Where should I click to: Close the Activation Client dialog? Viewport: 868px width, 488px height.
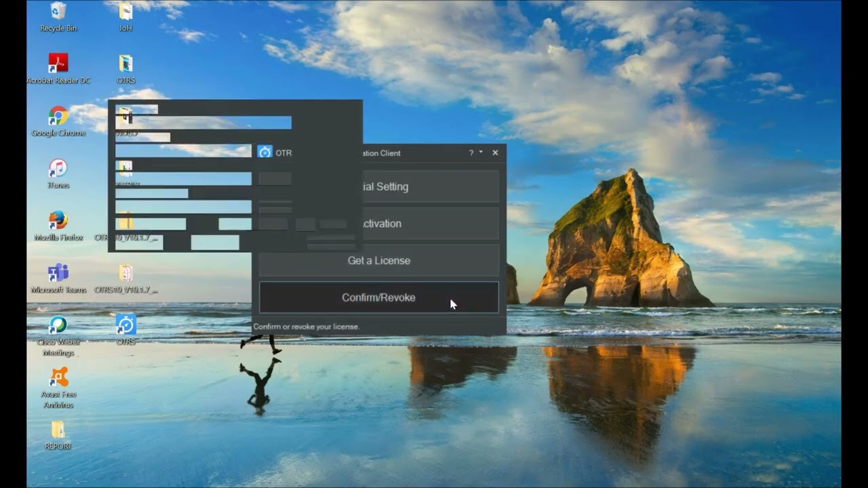pyautogui.click(x=495, y=153)
